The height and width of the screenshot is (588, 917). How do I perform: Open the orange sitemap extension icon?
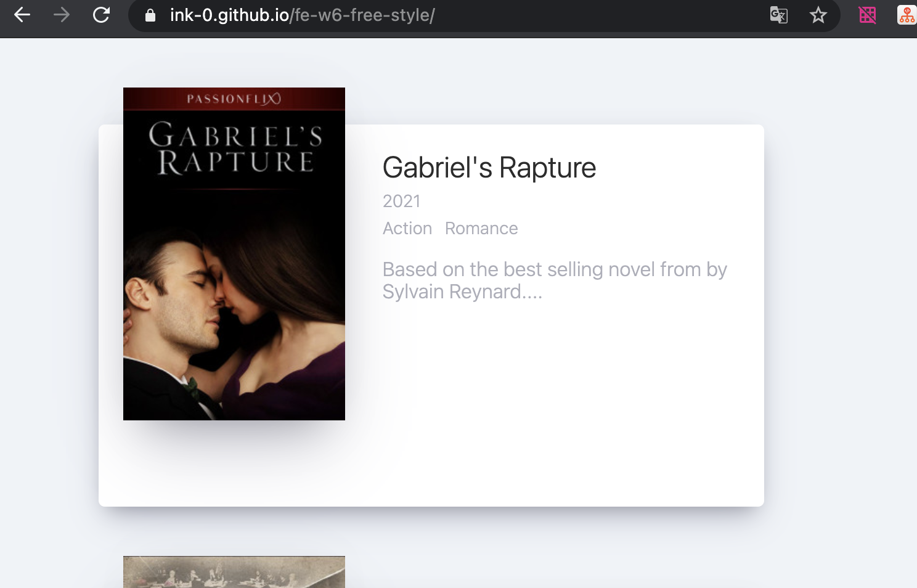click(907, 15)
